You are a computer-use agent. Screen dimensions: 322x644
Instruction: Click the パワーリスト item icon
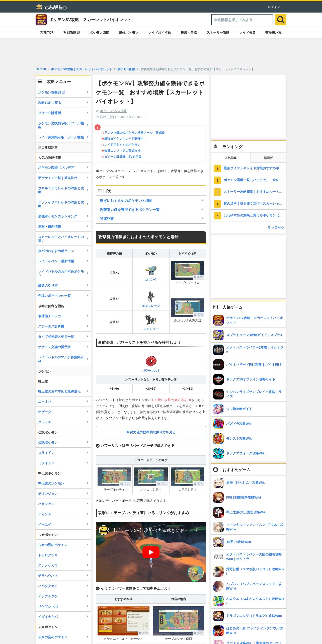pos(151,361)
